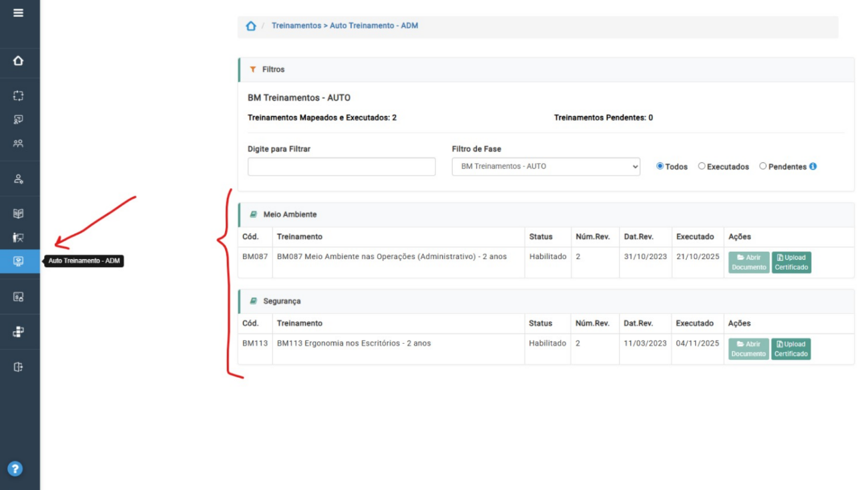Open the hamburger menu in the sidebar

point(18,13)
